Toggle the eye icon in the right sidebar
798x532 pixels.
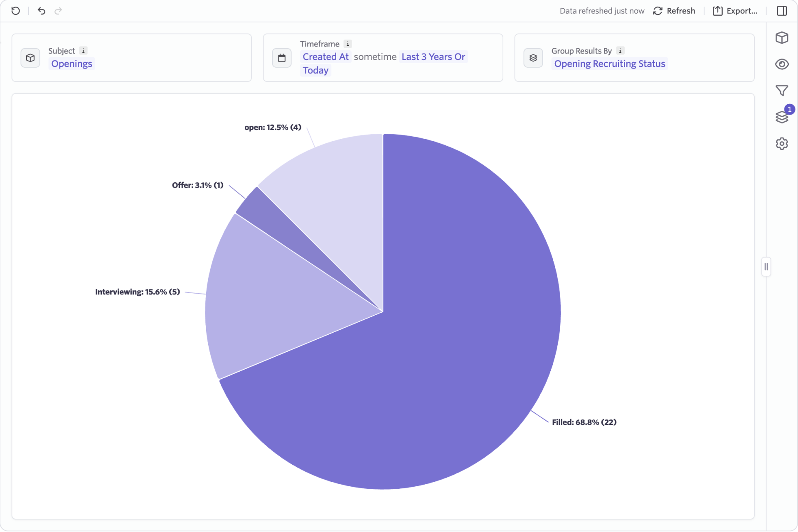click(x=782, y=64)
